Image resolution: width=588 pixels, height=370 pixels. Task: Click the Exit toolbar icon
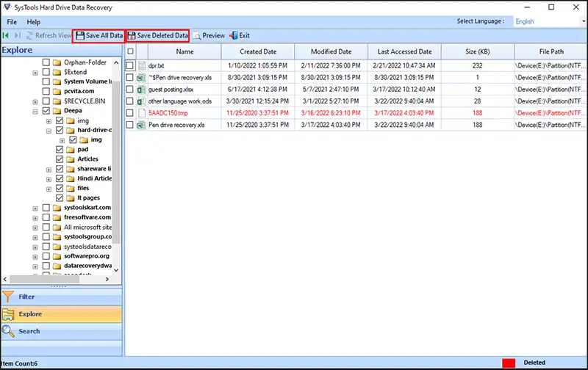[x=240, y=35]
